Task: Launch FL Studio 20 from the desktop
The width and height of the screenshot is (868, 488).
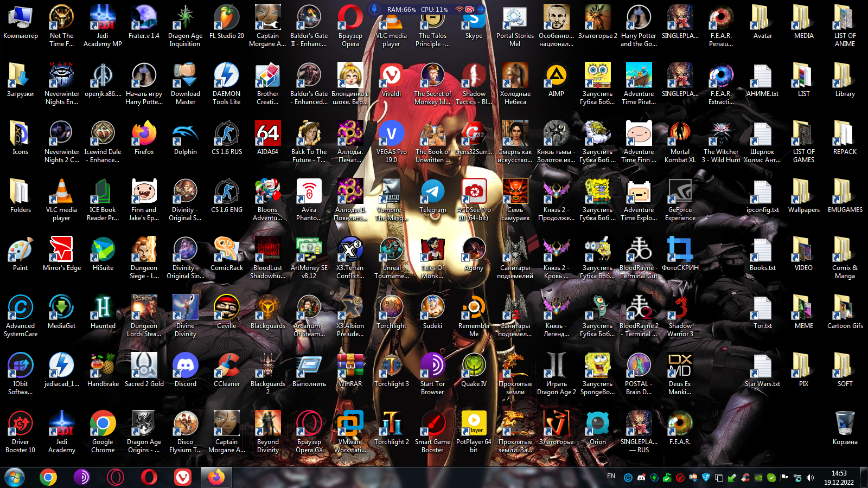Action: click(x=227, y=22)
